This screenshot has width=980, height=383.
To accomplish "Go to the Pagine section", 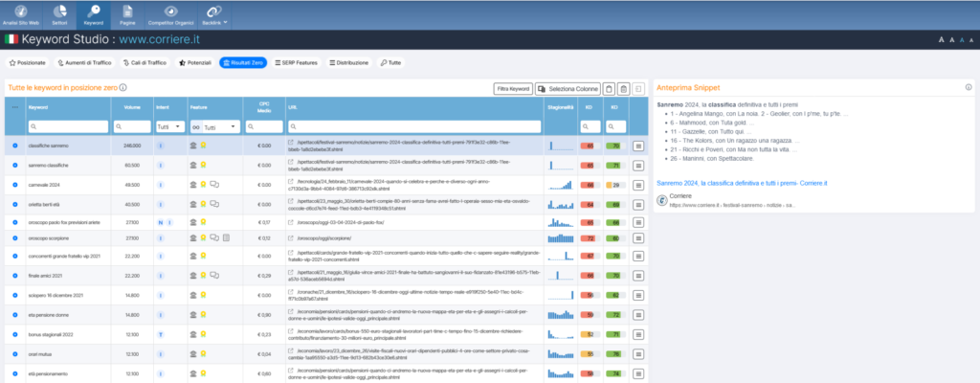I will tap(127, 15).
